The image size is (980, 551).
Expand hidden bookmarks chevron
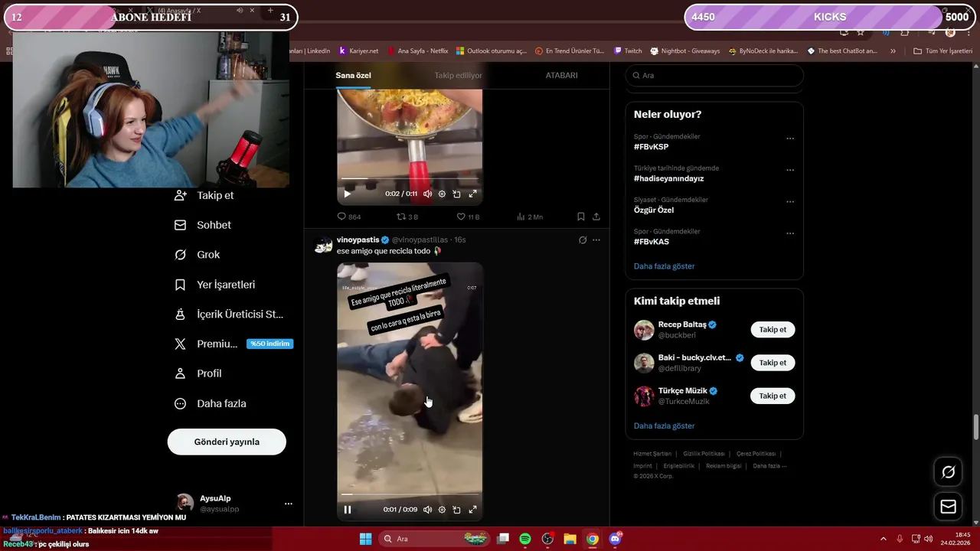893,51
